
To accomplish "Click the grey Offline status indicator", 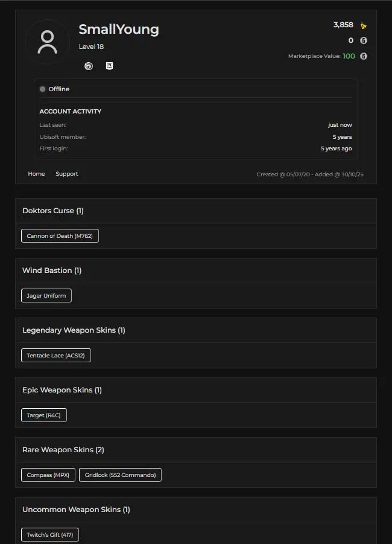I will pos(43,89).
